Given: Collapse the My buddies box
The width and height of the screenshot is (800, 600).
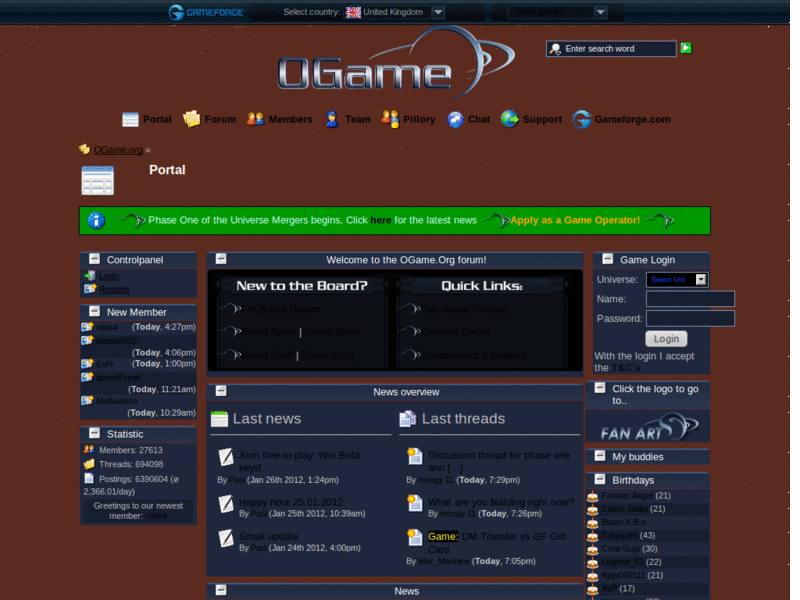Looking at the screenshot, I should tap(600, 456).
